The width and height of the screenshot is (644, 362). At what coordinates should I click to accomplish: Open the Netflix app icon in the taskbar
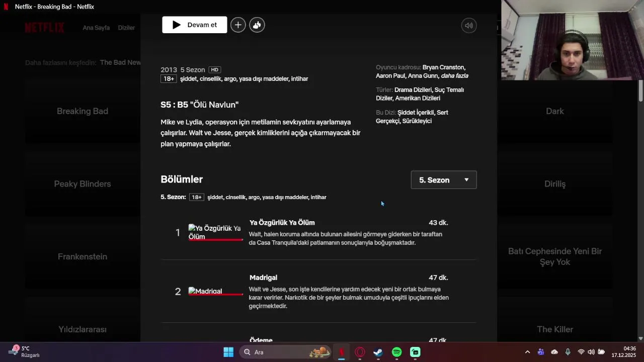coord(342,352)
